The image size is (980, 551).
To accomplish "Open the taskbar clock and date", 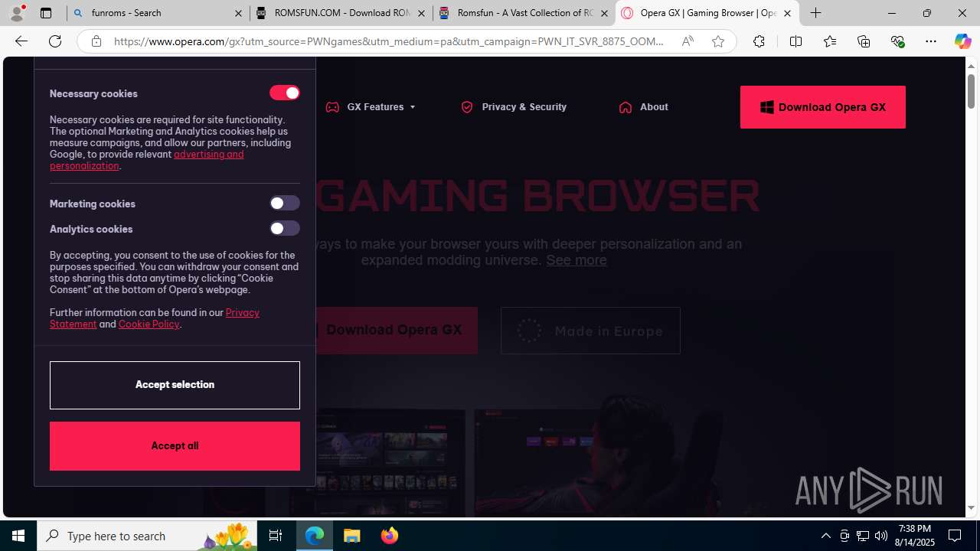I will tap(916, 536).
